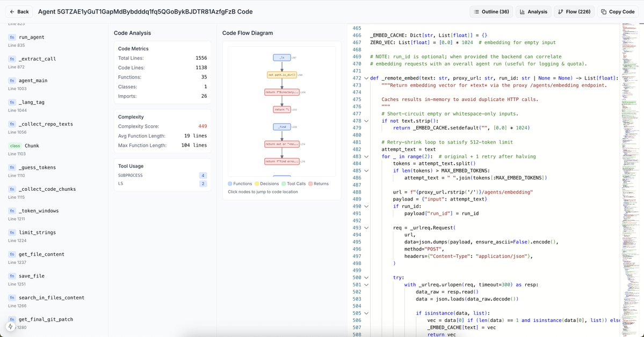This screenshot has height=337, width=644.
Task: Click the copy icon on Copy Code button
Action: click(604, 11)
